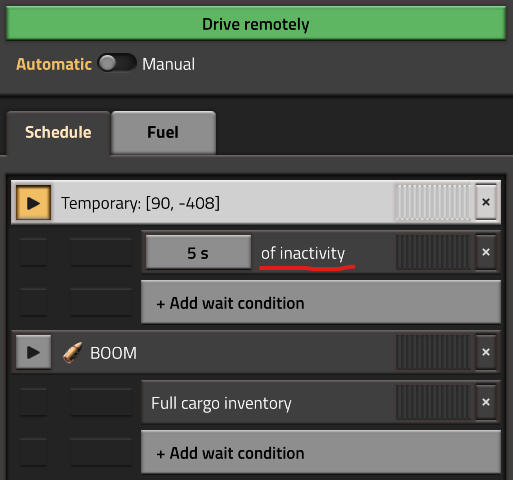This screenshot has height=480, width=513.
Task: Select the Automatic mode label
Action: coord(54,64)
